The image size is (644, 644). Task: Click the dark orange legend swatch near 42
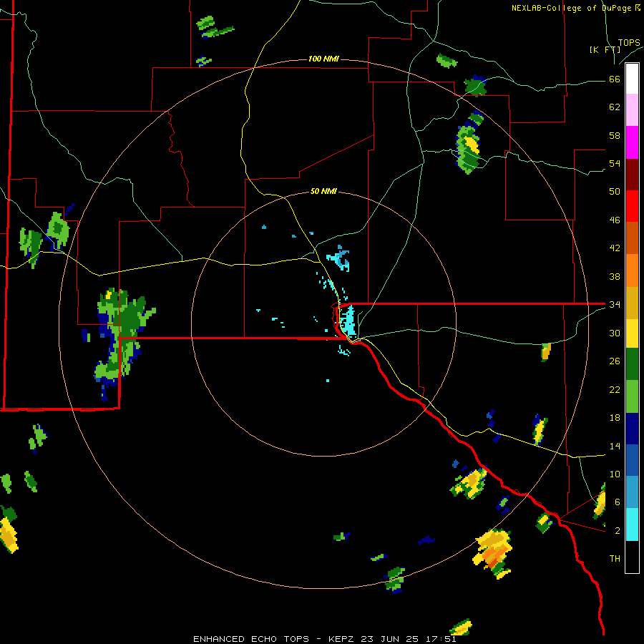coord(632,238)
